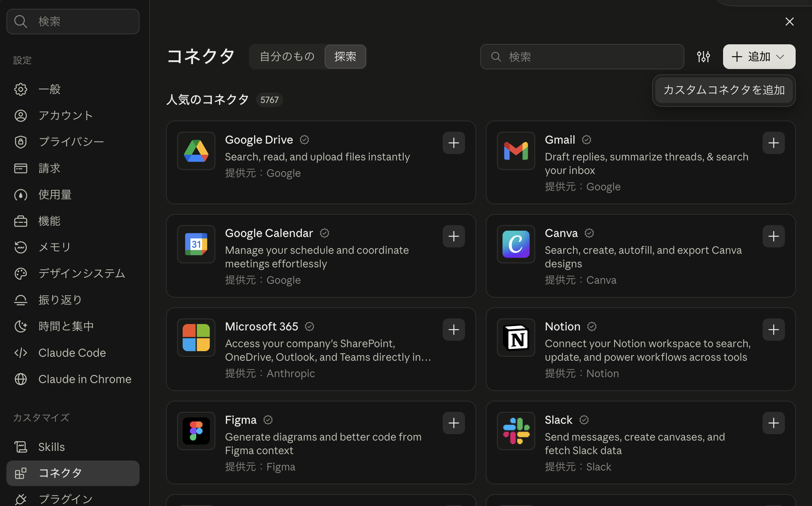Click the Microsoft 365 logo icon

tap(196, 338)
